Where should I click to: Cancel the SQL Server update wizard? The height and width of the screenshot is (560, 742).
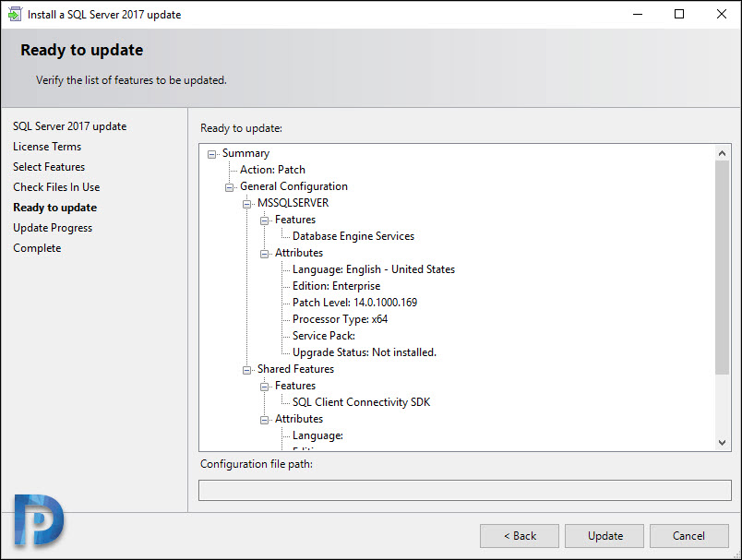pos(689,536)
